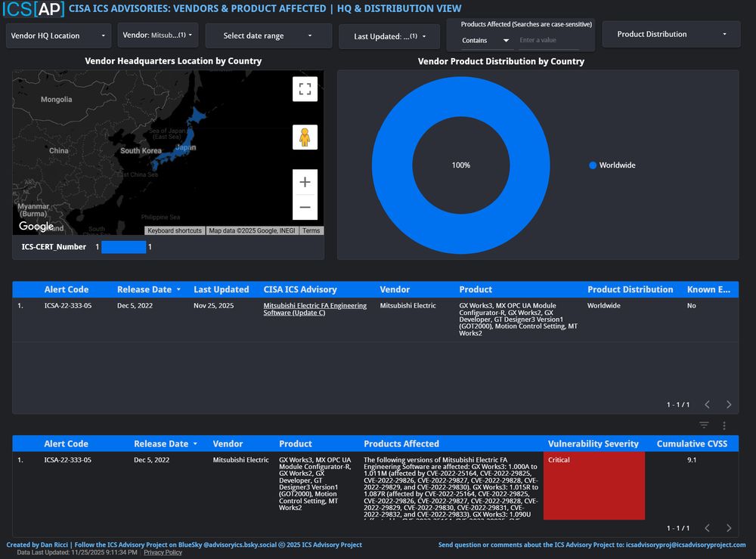Click Mitsubishi Electric vendor in second table

click(240, 460)
